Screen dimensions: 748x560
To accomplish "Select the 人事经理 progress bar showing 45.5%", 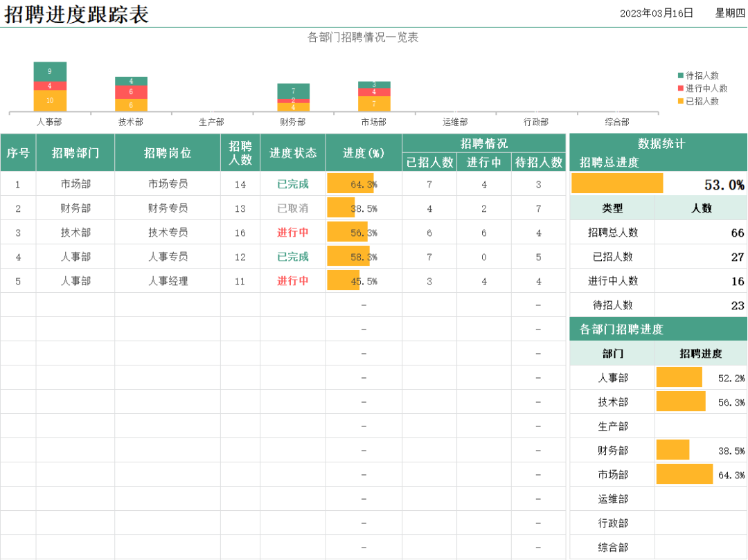I will tap(344, 281).
